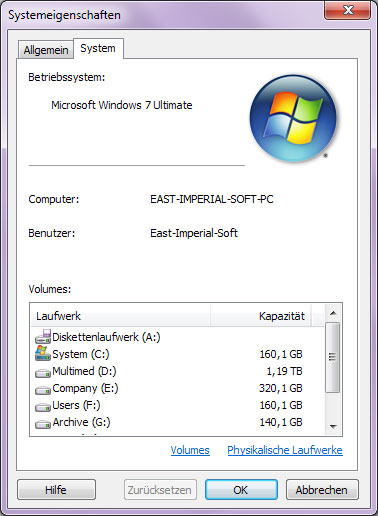Select the System tab
This screenshot has height=516, width=378.
[x=98, y=48]
